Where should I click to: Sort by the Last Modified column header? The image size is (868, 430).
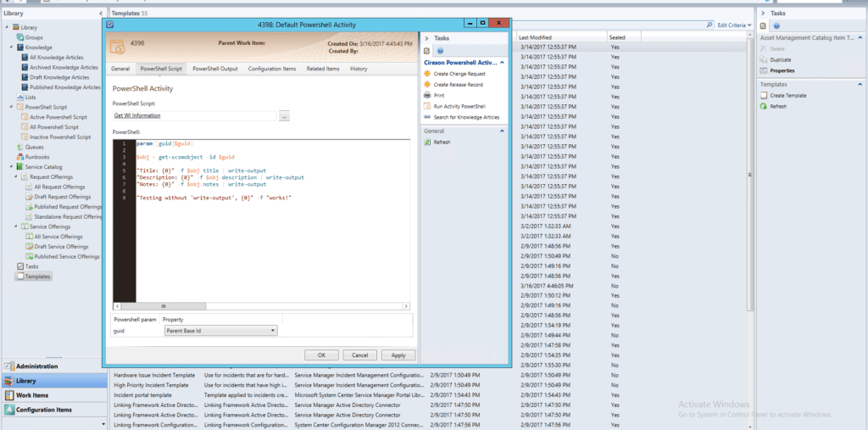click(x=561, y=37)
